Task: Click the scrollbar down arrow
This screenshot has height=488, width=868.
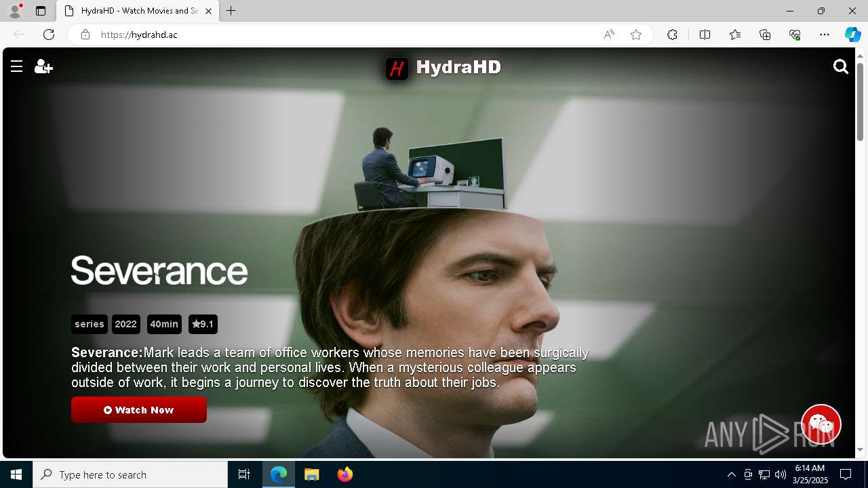Action: 861,450
